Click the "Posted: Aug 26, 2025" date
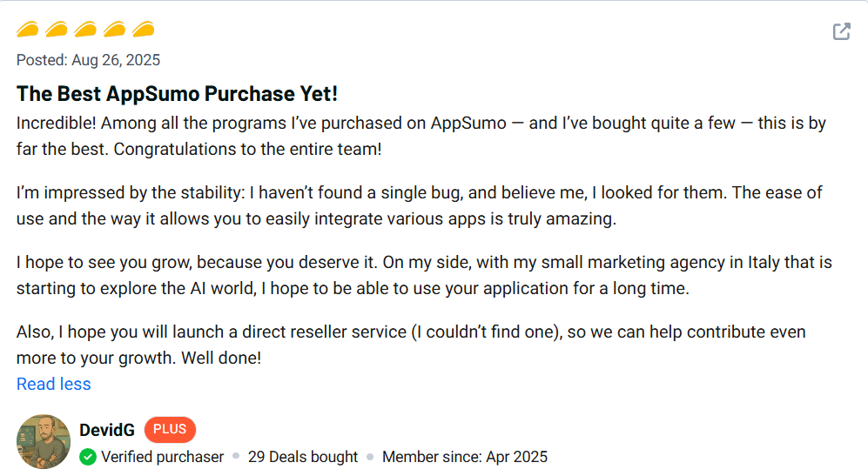Image resolution: width=868 pixels, height=476 pixels. coord(88,60)
